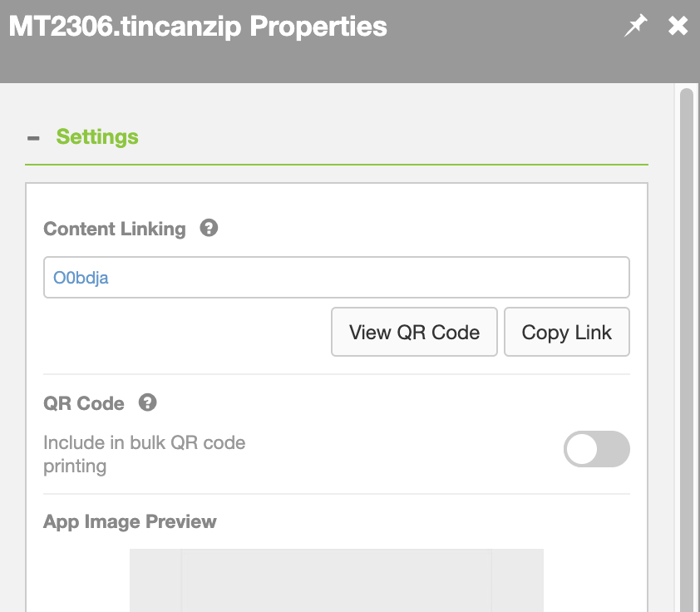This screenshot has height=612, width=700.
Task: Open QR Code help question mark
Action: [x=147, y=402]
